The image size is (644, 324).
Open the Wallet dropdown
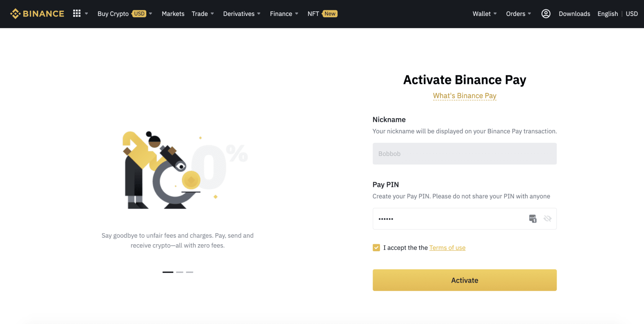pos(485,13)
